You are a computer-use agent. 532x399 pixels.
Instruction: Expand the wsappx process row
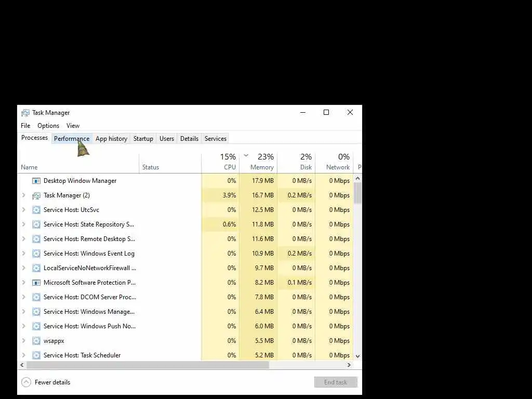23,341
